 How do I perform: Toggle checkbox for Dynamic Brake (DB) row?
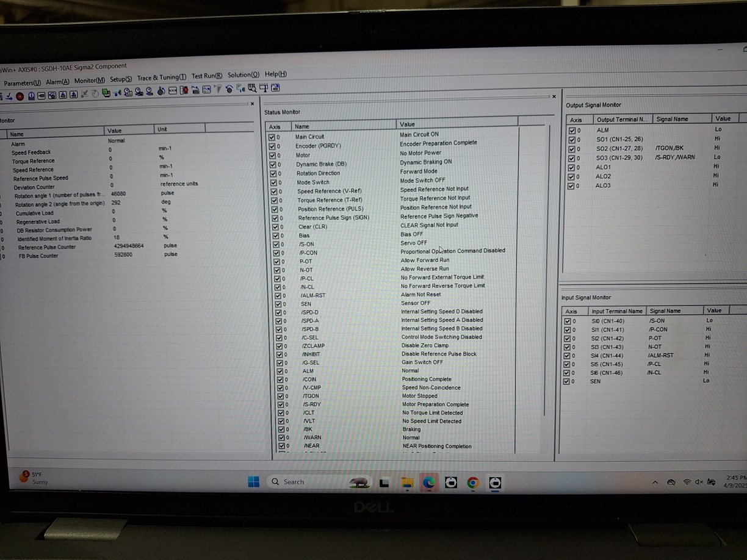coord(273,164)
